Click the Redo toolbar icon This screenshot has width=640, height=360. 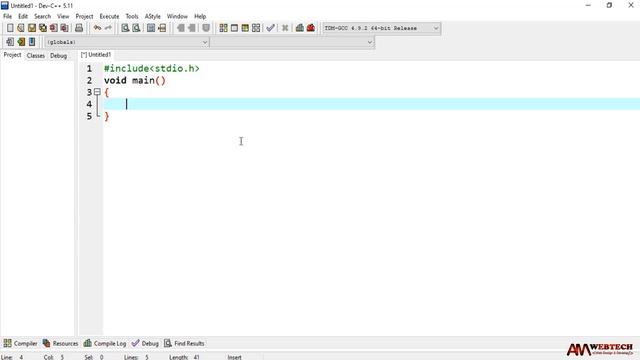click(x=108, y=28)
